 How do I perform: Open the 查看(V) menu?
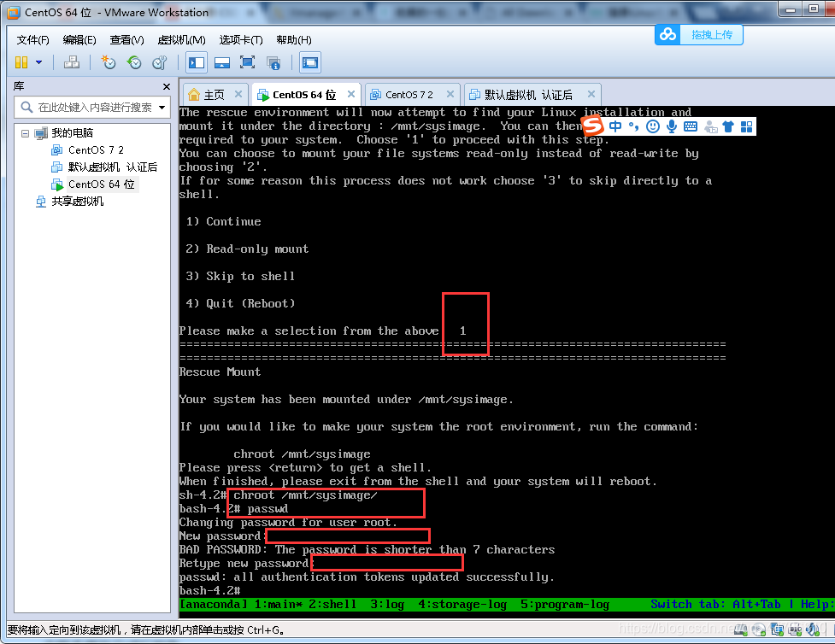coord(126,40)
